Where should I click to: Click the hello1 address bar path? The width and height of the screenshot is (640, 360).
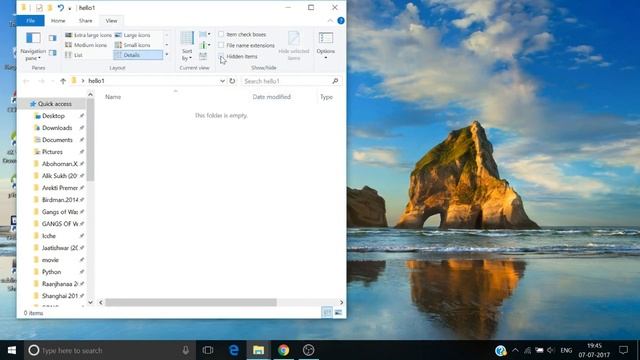pos(96,81)
